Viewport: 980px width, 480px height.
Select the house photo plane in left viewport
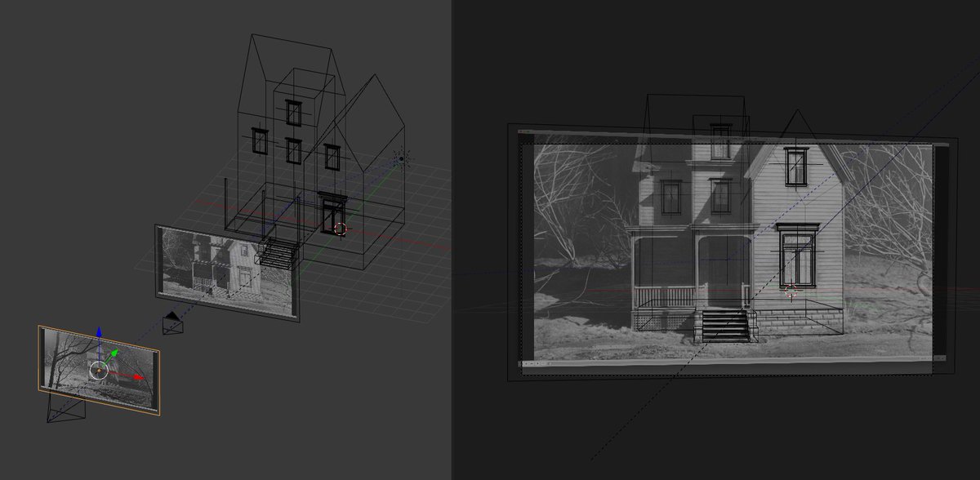click(227, 272)
